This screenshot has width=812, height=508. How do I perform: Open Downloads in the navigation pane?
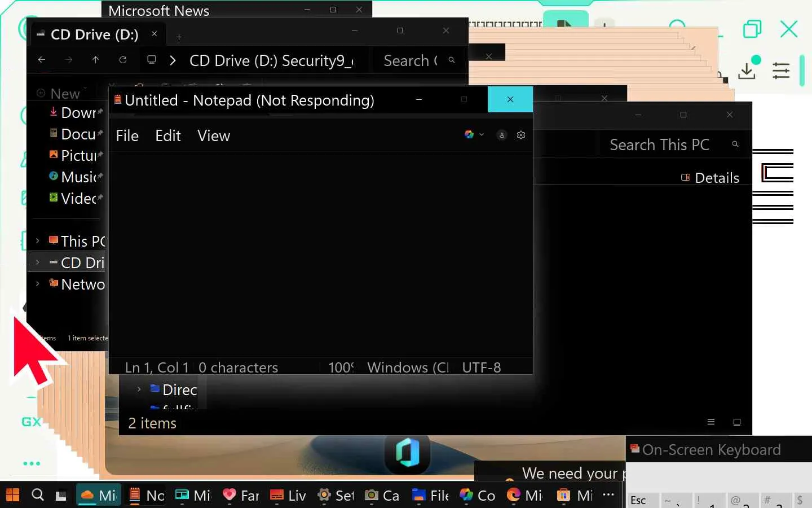coord(76,113)
